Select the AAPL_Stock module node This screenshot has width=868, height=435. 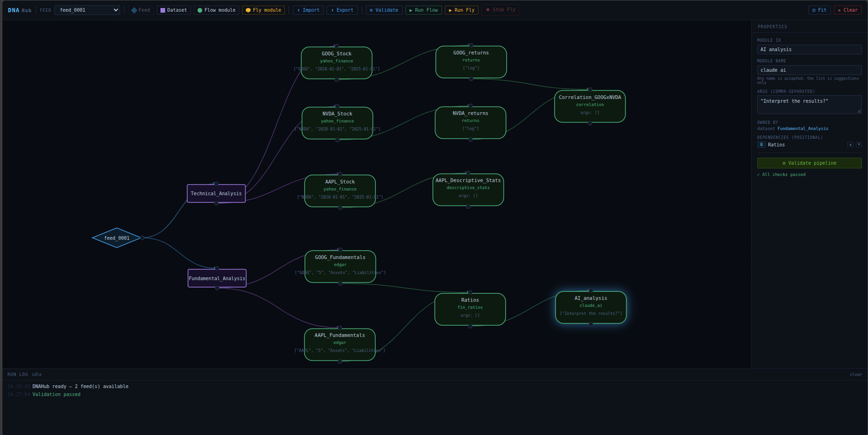340,191
